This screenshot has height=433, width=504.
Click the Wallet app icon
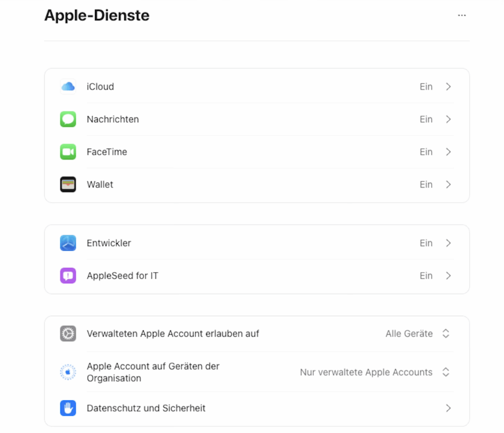68,185
